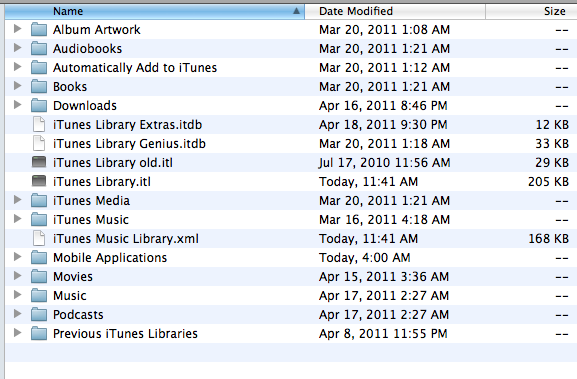Expand the Podcasts disclosure triangle
577x379 pixels.
click(x=17, y=314)
